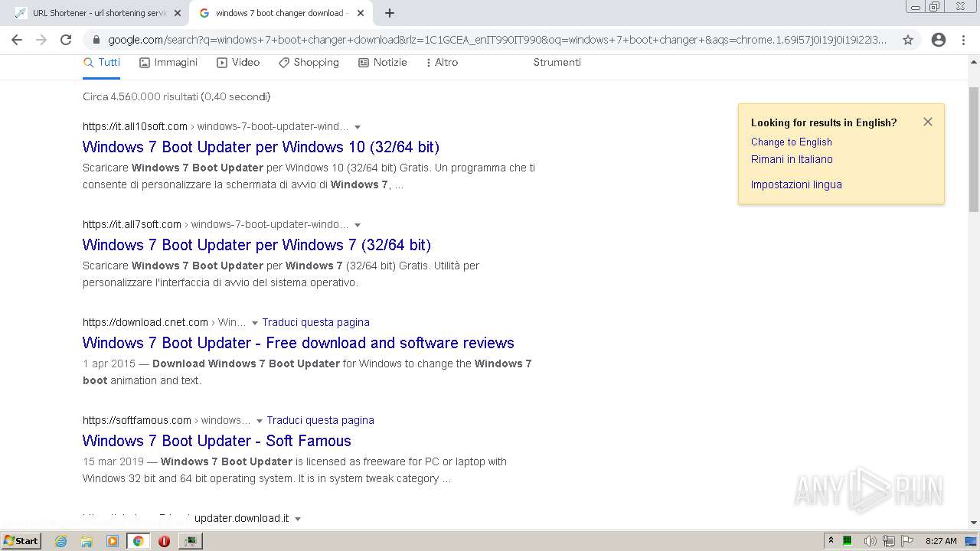
Task: Open the green monitor app taskbar icon
Action: [190, 541]
